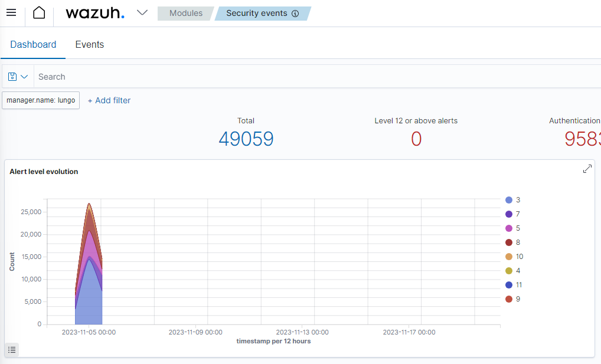Open the saved query options chevron
Image resolution: width=601 pixels, height=364 pixels.
24,76
